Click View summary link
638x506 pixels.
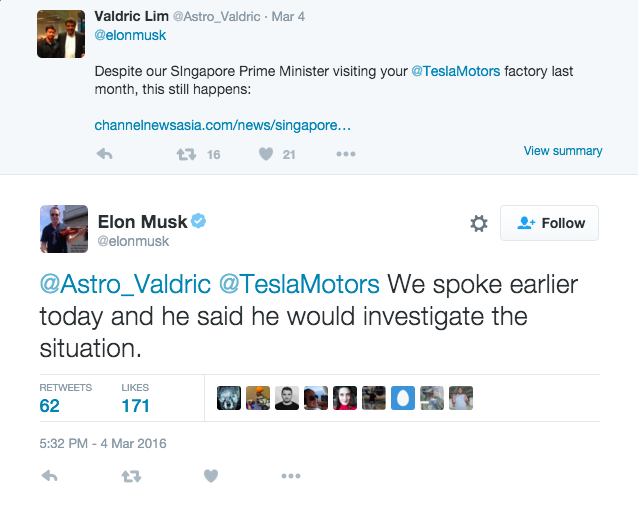click(x=563, y=151)
